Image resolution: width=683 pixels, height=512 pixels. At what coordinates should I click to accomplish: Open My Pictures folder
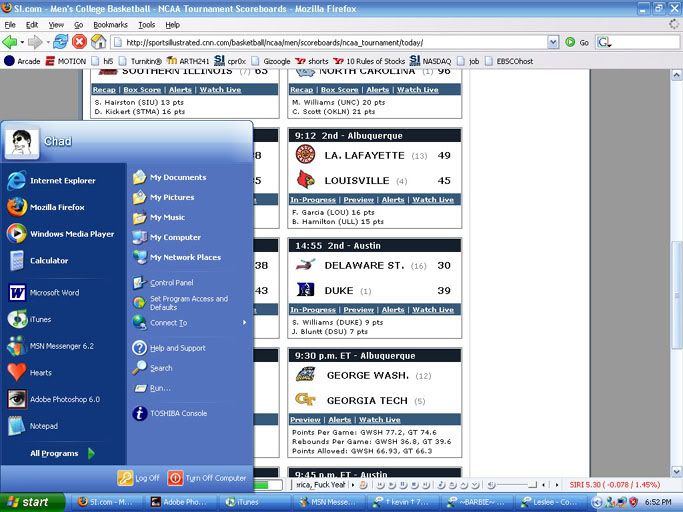(164, 197)
